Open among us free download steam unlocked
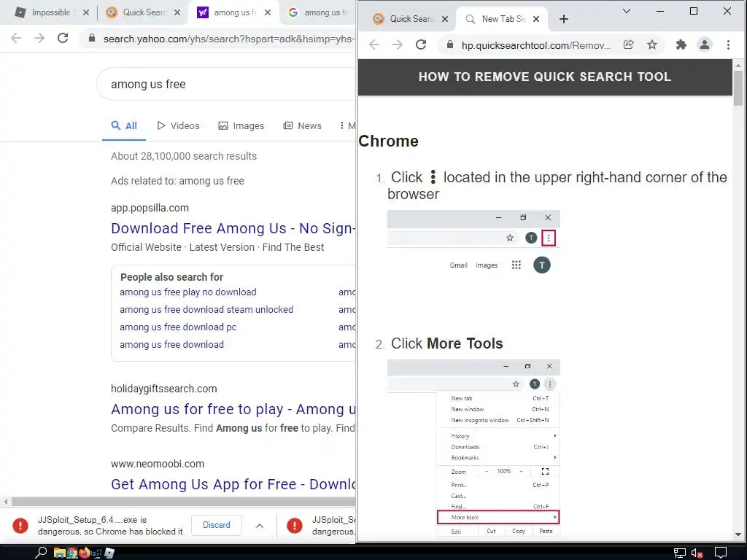 point(206,309)
